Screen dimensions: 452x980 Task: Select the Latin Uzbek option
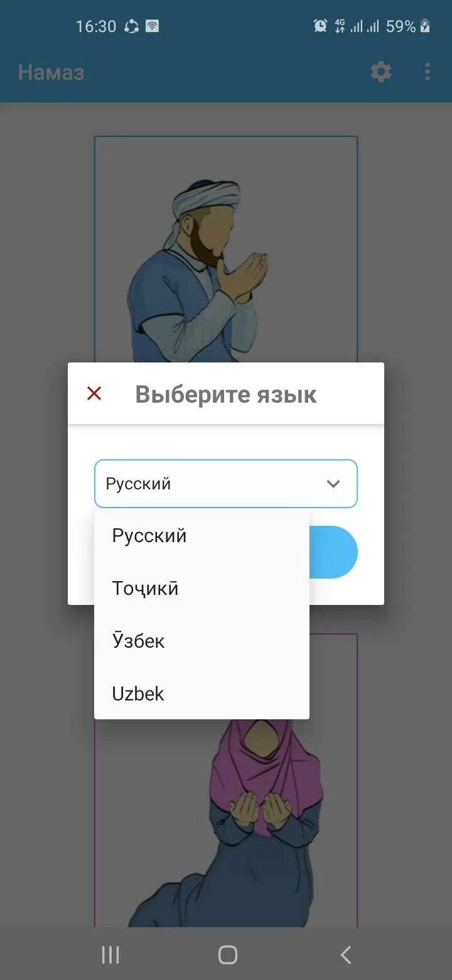point(202,694)
